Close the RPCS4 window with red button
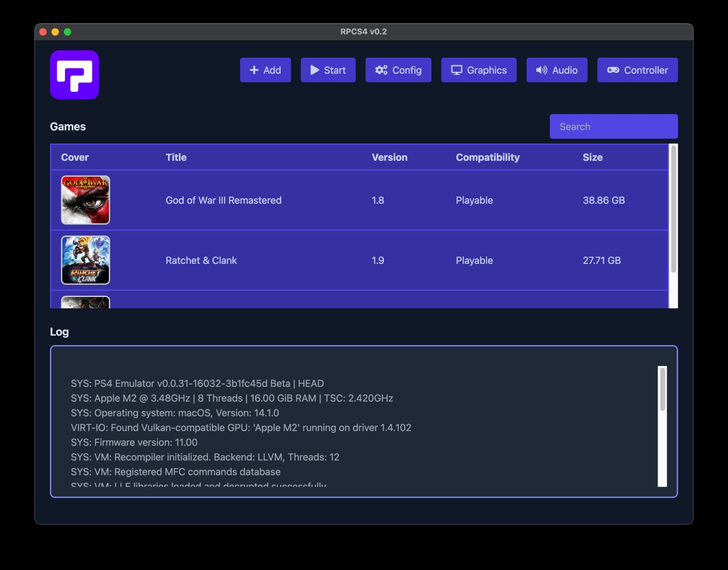Image resolution: width=728 pixels, height=570 pixels. coord(43,32)
